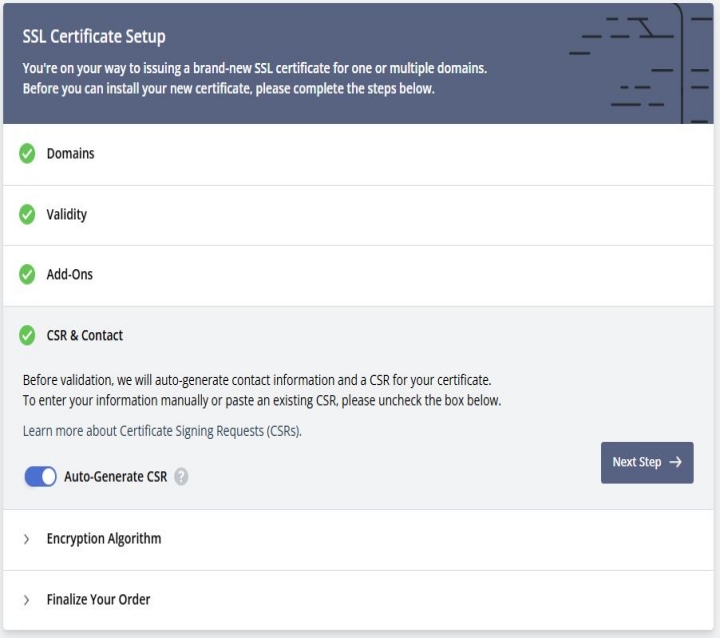This screenshot has width=720, height=638.
Task: Click the Auto-Generate CSR label text
Action: click(x=116, y=477)
